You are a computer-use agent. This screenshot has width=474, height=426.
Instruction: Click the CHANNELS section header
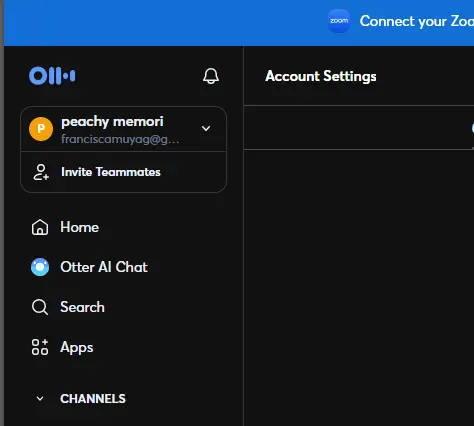click(x=93, y=399)
